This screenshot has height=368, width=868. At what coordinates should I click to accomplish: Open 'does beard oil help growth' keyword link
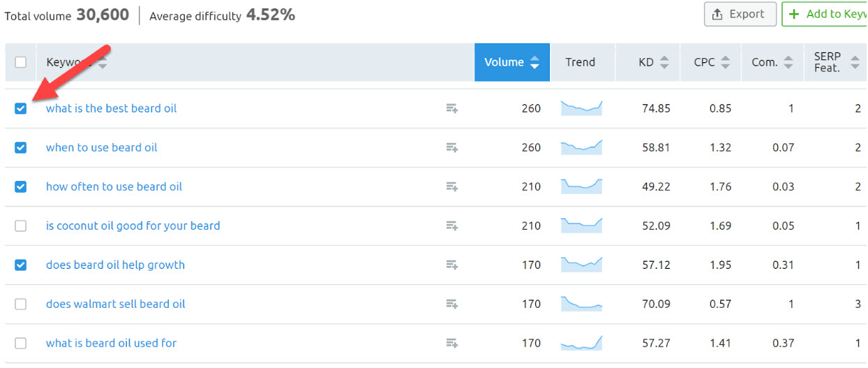tap(115, 265)
